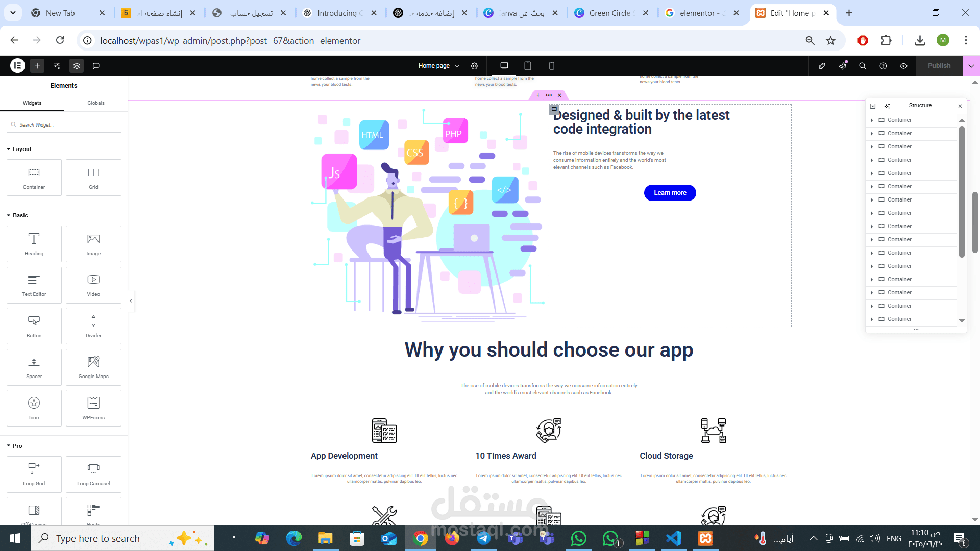Select the Spacer widget
This screenshot has width=980, height=551.
(34, 367)
